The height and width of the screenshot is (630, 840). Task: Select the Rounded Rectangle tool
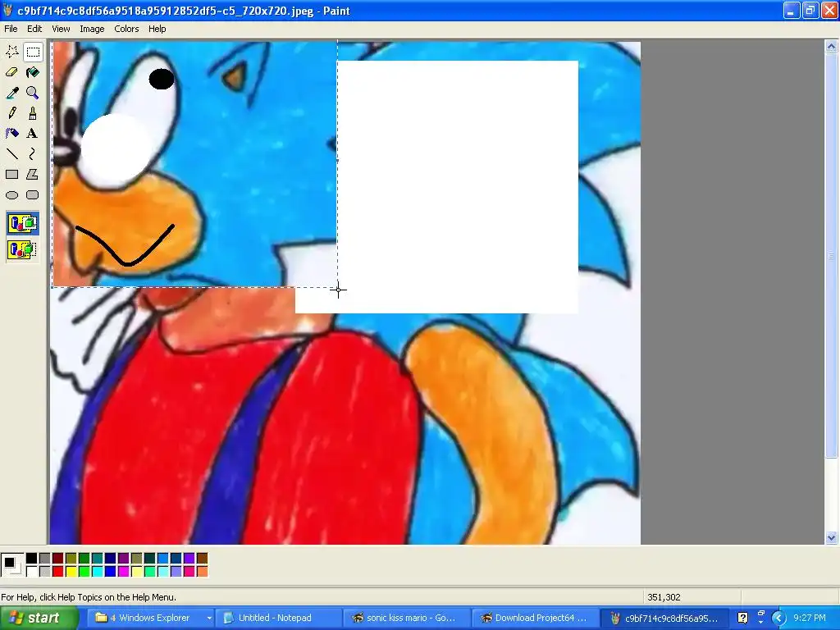click(33, 195)
